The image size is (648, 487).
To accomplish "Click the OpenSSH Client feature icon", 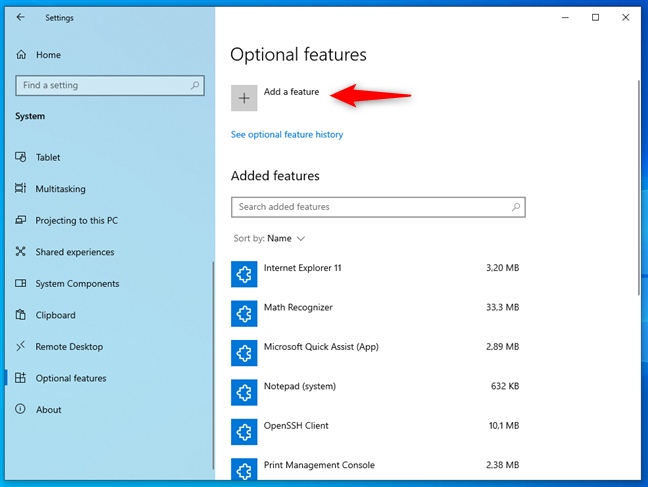I will point(244,432).
